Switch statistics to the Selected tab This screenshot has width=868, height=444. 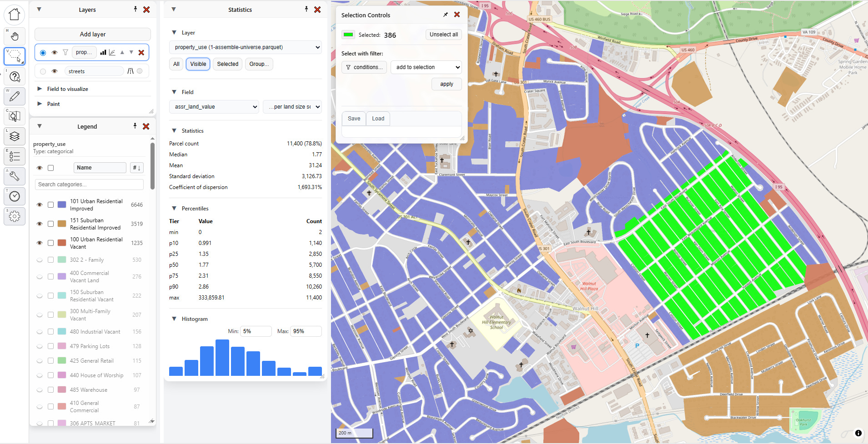(x=227, y=64)
